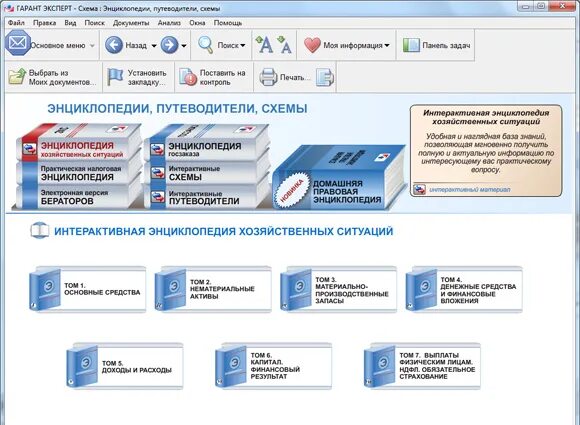Click the interactive icon in the description box
580x425 pixels.
click(419, 189)
